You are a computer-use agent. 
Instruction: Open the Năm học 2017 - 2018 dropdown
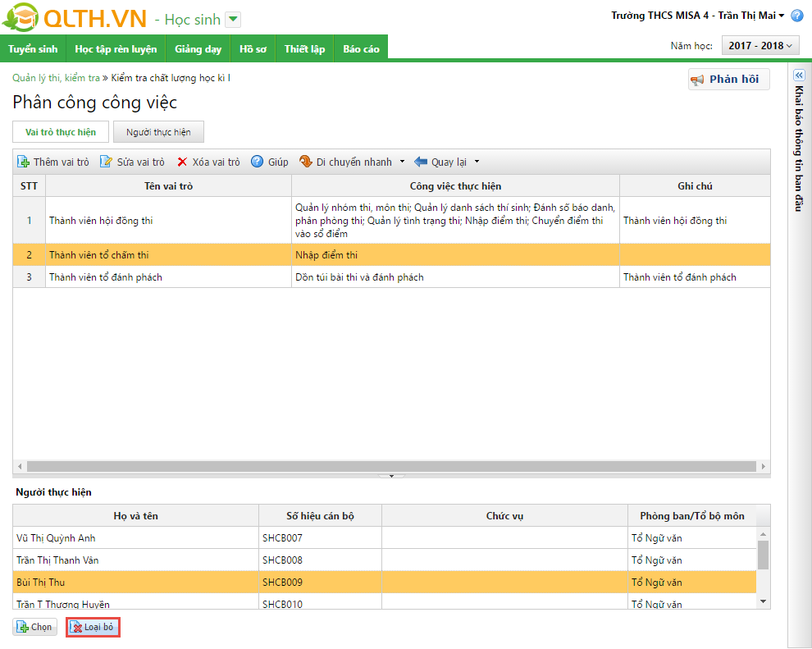(x=760, y=46)
